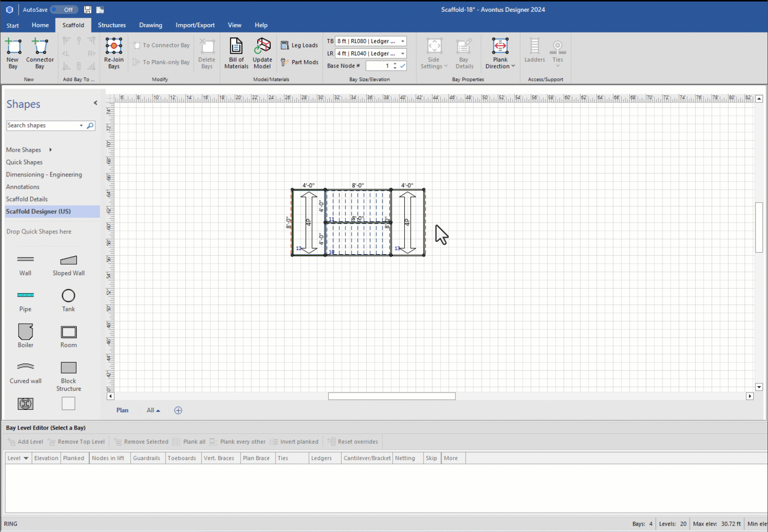Open the Import/Export menu
The width and height of the screenshot is (768, 532).
[x=195, y=25]
